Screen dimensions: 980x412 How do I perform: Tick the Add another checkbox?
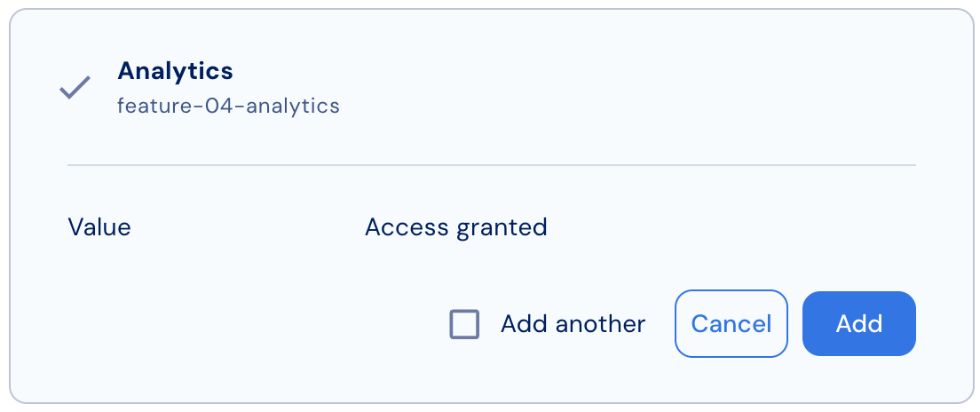[464, 324]
